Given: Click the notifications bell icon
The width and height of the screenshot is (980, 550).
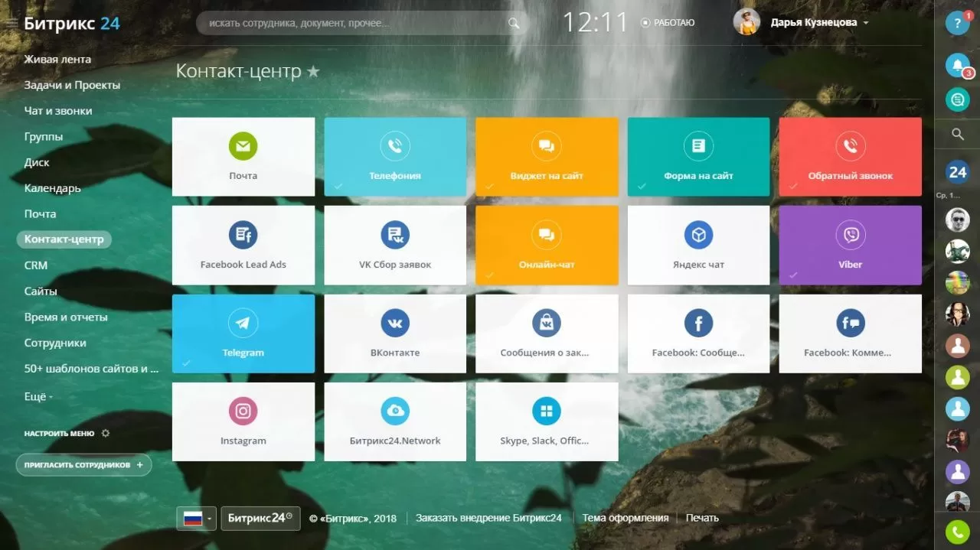Looking at the screenshot, I should pos(957,66).
